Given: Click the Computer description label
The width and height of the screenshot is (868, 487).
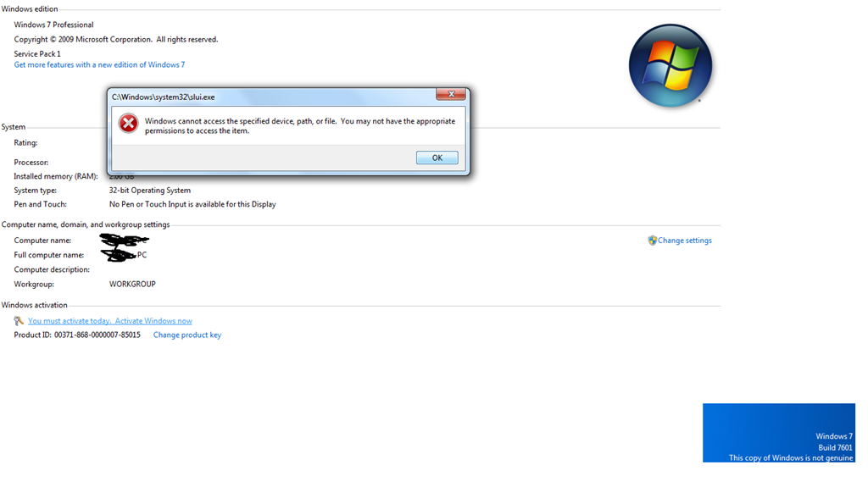Looking at the screenshot, I should click(52, 269).
